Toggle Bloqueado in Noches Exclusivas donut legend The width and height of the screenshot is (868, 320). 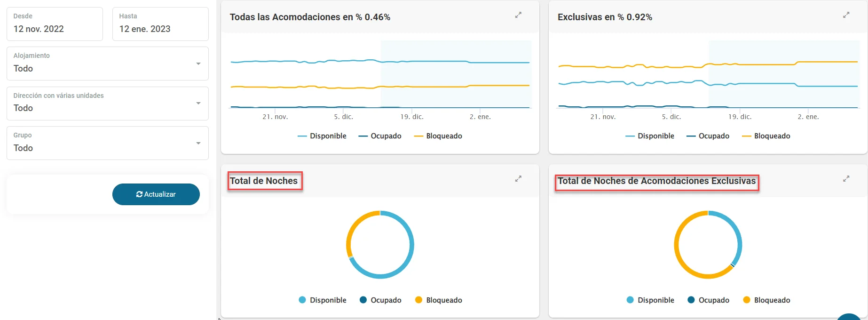point(766,300)
